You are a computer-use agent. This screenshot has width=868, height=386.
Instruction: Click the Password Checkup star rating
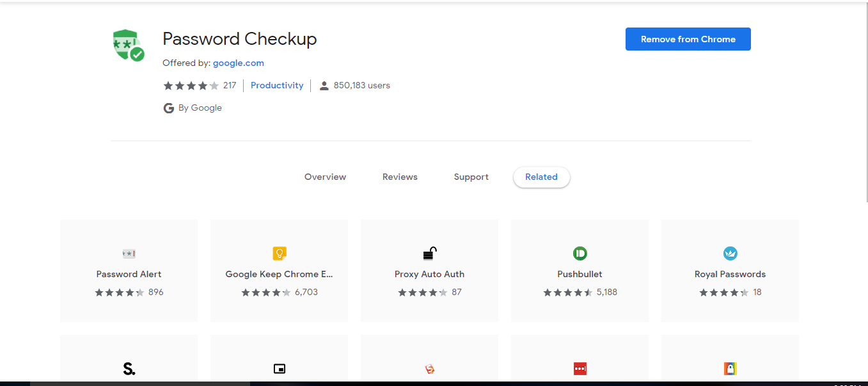pos(191,86)
